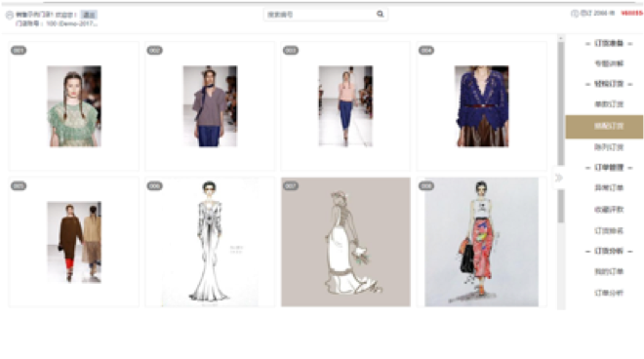Viewport: 644px width, 359px height.
Task: Open the 我的订单 menu item
Action: pos(609,271)
